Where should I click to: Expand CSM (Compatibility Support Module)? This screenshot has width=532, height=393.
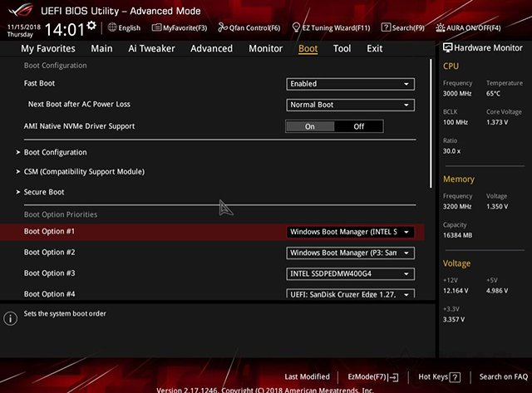coord(84,171)
